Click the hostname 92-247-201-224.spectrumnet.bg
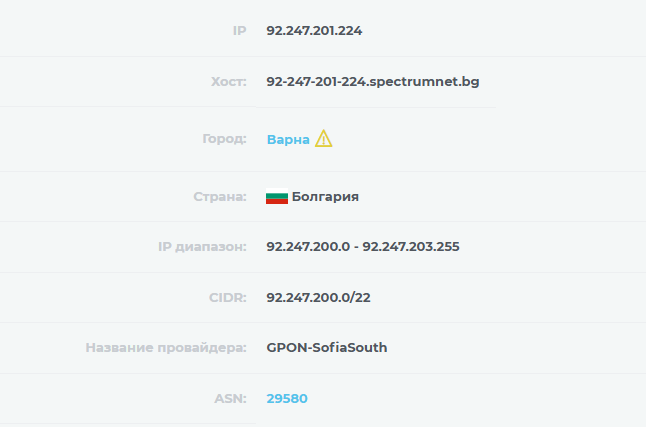This screenshot has height=427, width=646. pyautogui.click(x=373, y=82)
